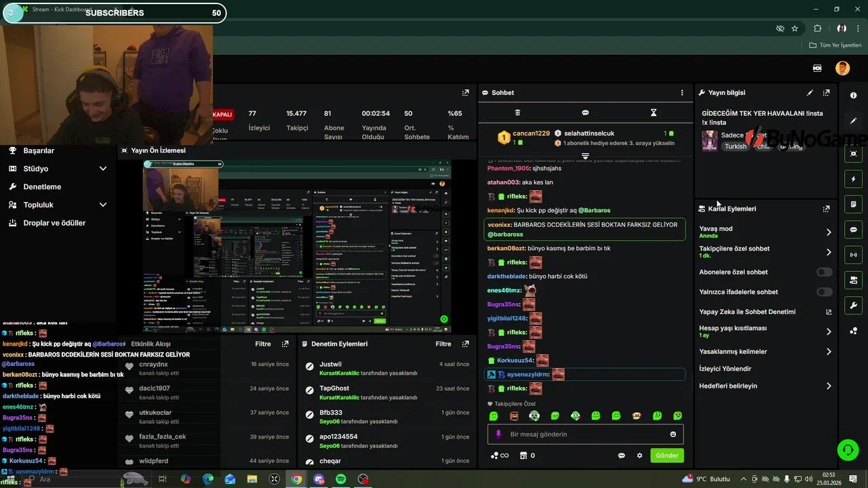Viewport: 868px width, 488px height.
Task: Click the trash icon to clear chat
Action: 517,113
